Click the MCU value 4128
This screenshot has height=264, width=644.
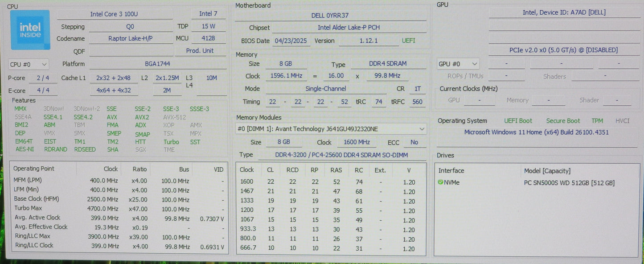point(209,39)
